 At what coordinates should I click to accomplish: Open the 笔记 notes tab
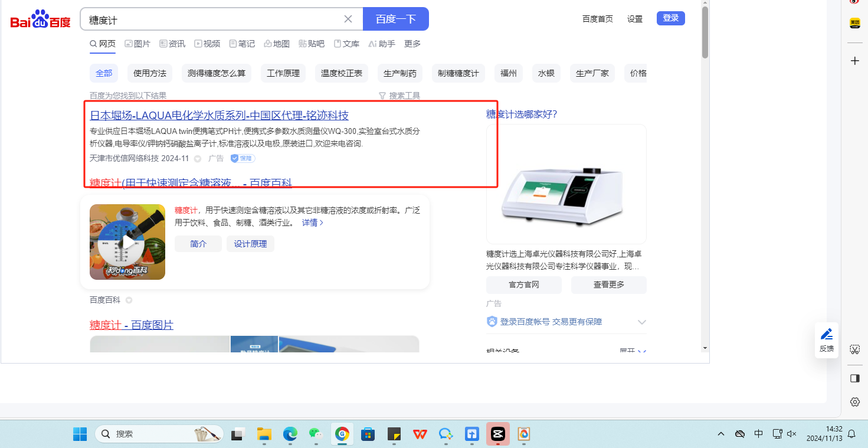tap(242, 44)
